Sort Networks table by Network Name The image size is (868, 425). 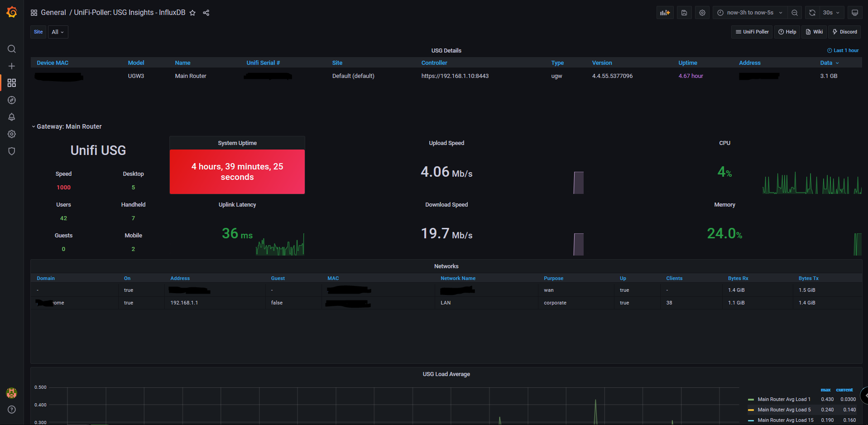(458, 278)
